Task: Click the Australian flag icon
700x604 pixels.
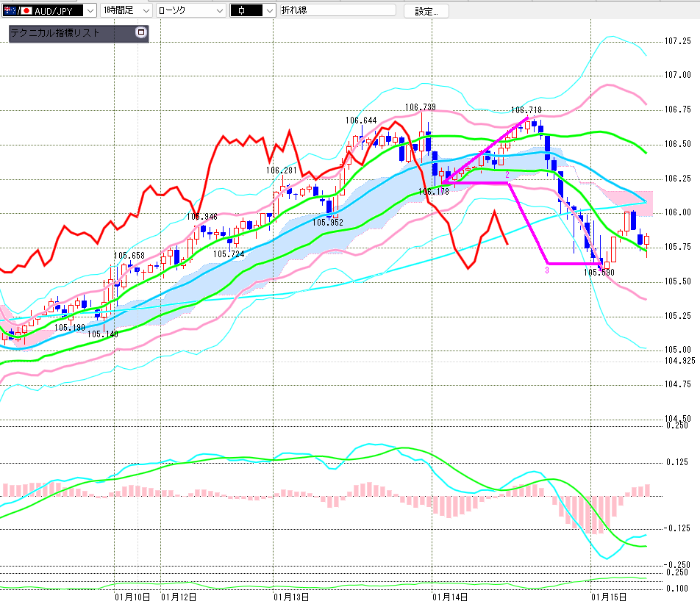Action: [12, 11]
